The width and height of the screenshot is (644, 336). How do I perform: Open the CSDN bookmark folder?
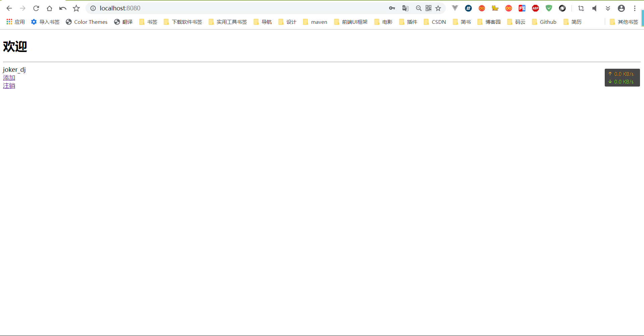point(435,22)
